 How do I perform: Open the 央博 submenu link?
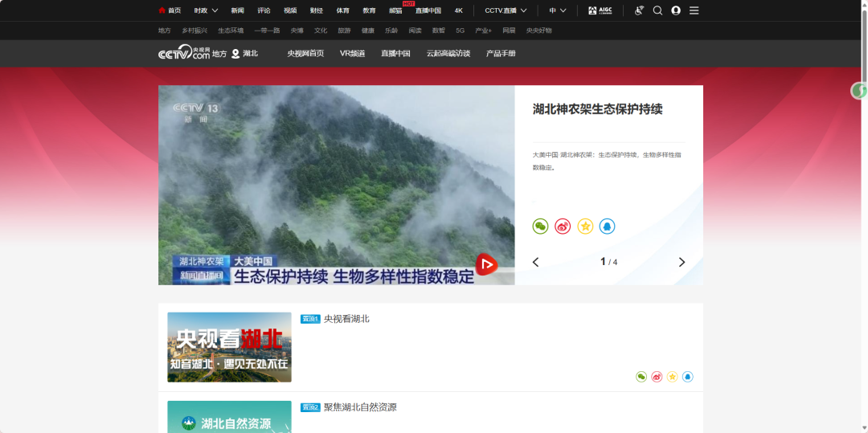coord(297,31)
